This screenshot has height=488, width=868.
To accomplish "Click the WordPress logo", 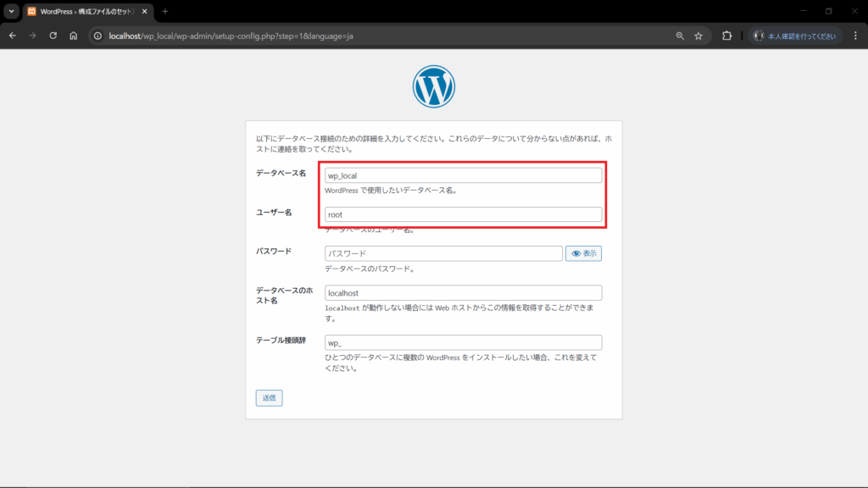I will (x=434, y=86).
